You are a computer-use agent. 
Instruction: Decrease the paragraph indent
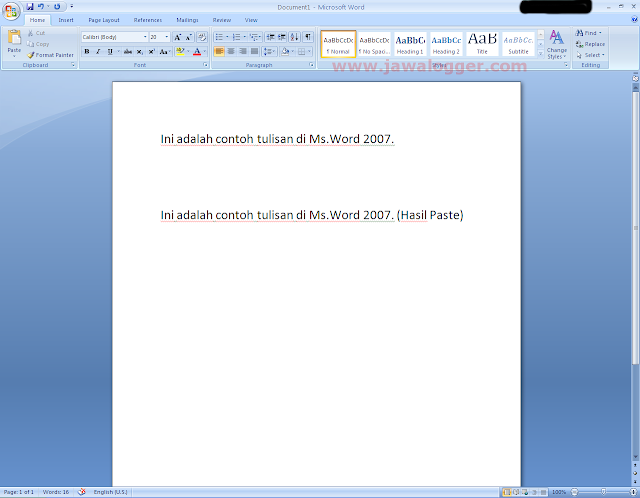click(x=270, y=37)
